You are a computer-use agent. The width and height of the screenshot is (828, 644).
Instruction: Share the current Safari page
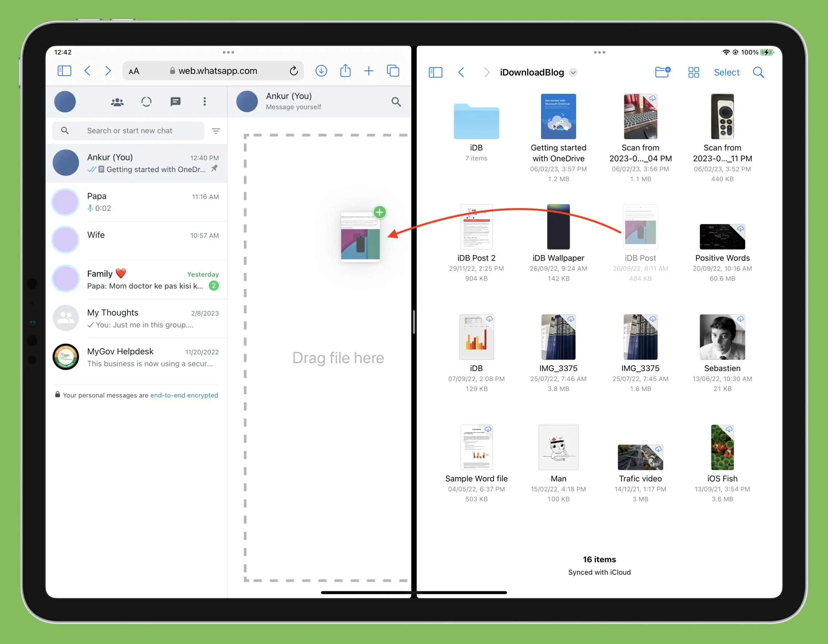click(x=345, y=70)
